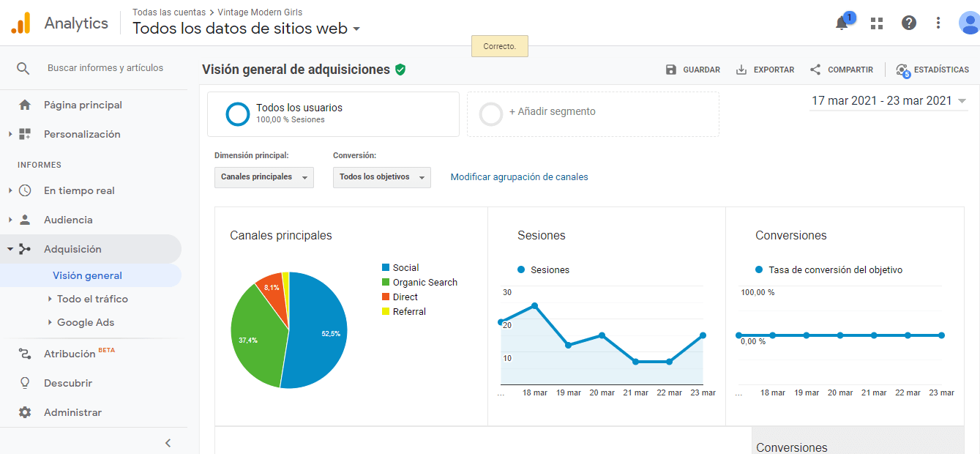Click Modificar agrupación de canales link
This screenshot has height=454, width=980.
[519, 176]
